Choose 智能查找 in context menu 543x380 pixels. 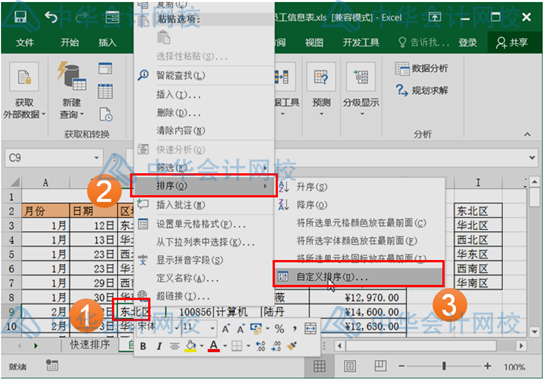[x=204, y=75]
